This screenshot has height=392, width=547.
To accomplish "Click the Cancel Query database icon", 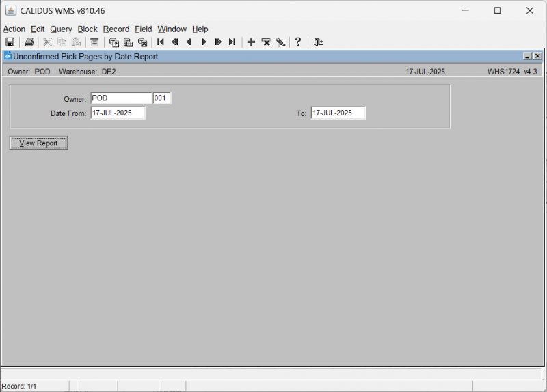I will 142,42.
